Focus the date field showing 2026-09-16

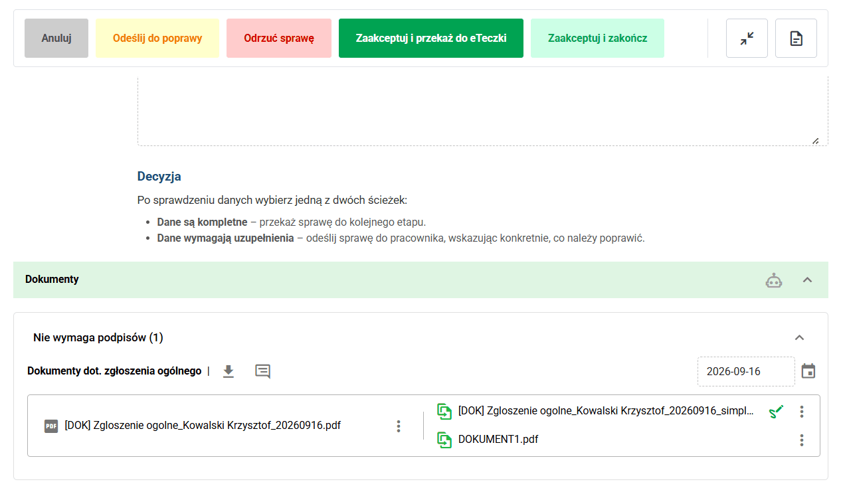746,371
